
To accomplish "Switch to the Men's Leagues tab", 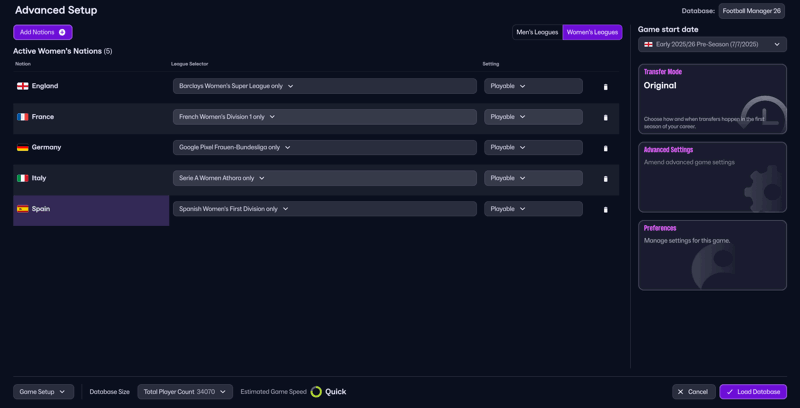I will point(537,32).
